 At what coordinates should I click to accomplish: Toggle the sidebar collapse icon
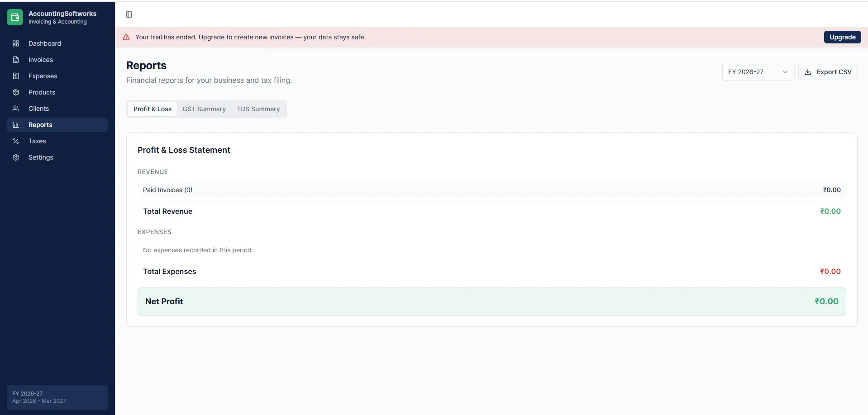129,14
